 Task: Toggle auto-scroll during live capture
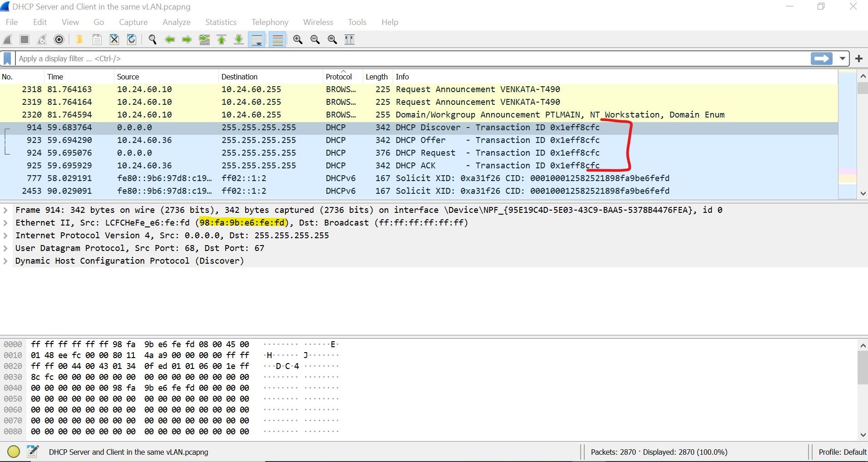(257, 39)
